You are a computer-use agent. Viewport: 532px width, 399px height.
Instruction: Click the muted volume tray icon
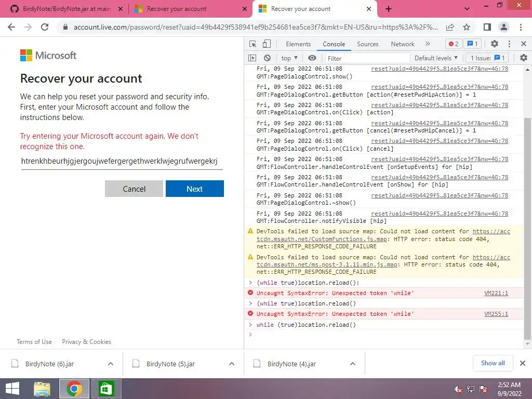tap(458, 389)
